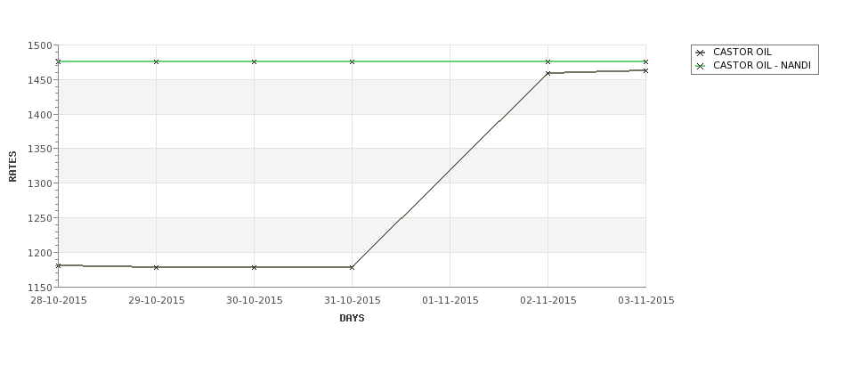
Task: Select CASTOR OIL - NANDI point at 30-10-2015
Action: (254, 61)
